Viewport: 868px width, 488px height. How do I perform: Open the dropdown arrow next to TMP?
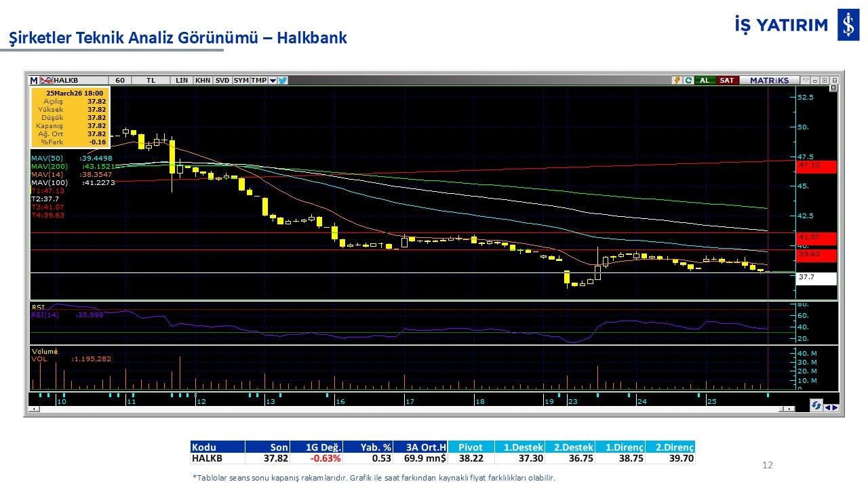coord(273,80)
